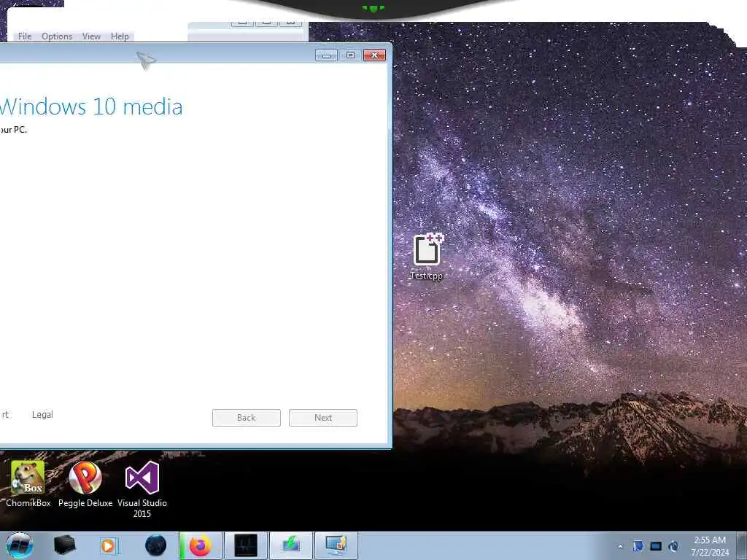Viewport: 747px width, 560px height.
Task: Click the Show desktop strip
Action: tap(742, 545)
